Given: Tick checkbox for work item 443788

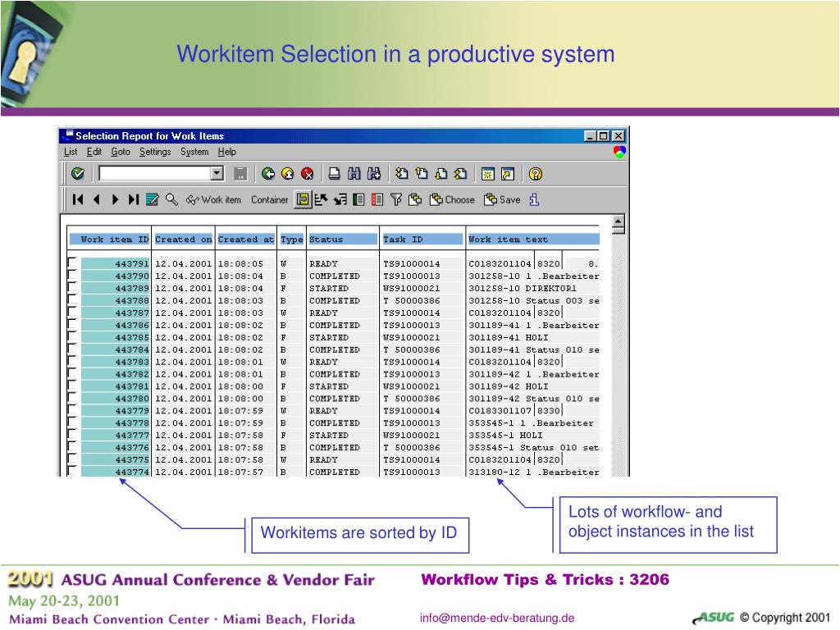Looking at the screenshot, I should tap(72, 299).
